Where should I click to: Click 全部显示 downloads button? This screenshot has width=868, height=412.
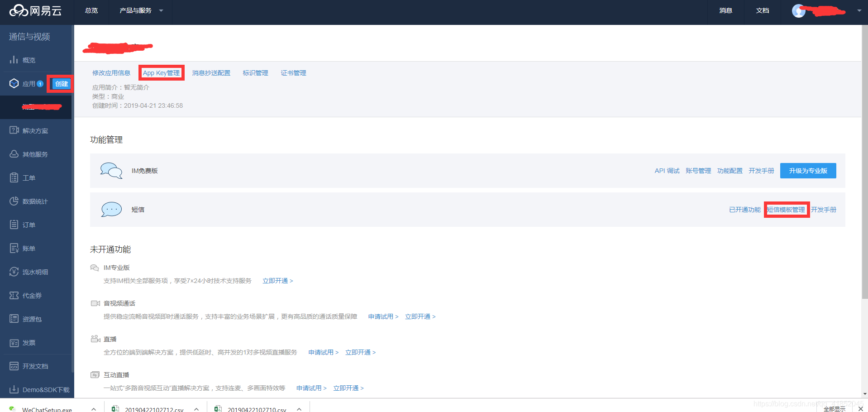pyautogui.click(x=834, y=408)
